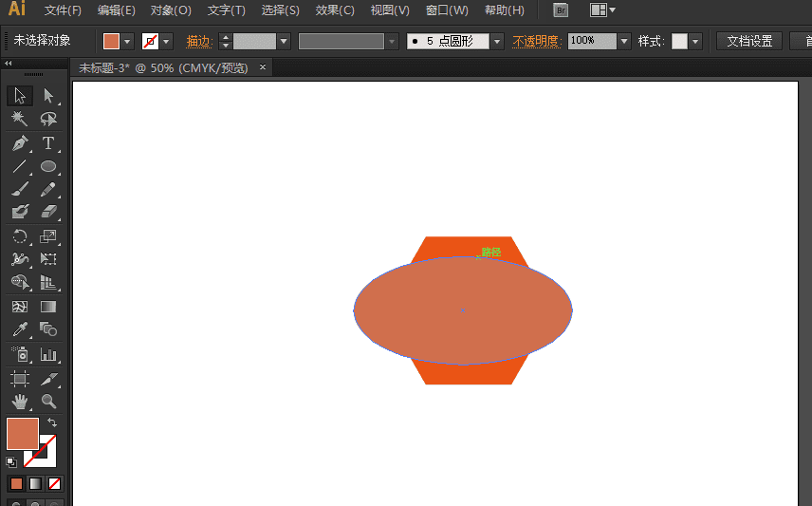Swap fill and stroke colors
Screen dimensions: 812x506
(52, 422)
